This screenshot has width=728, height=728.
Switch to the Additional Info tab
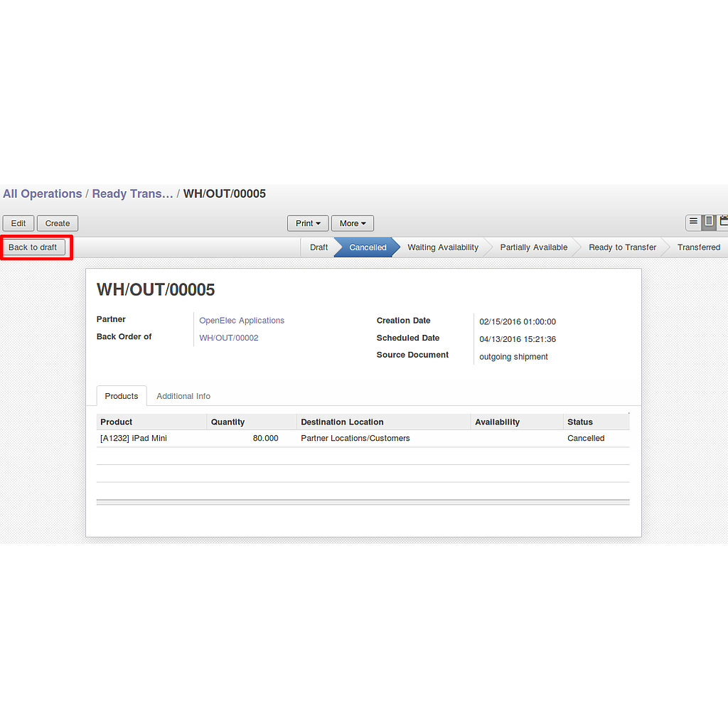pos(183,396)
